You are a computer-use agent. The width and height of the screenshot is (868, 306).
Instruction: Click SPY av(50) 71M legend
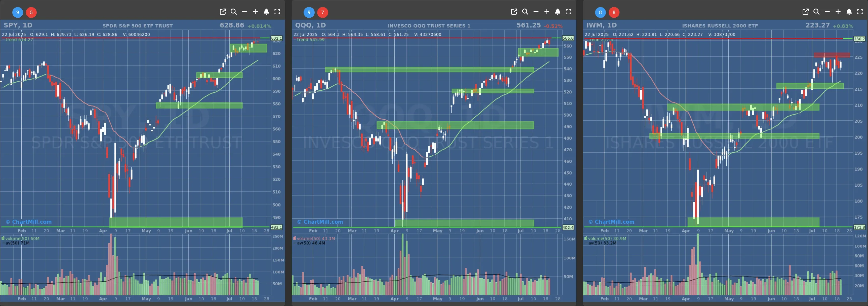point(16,243)
